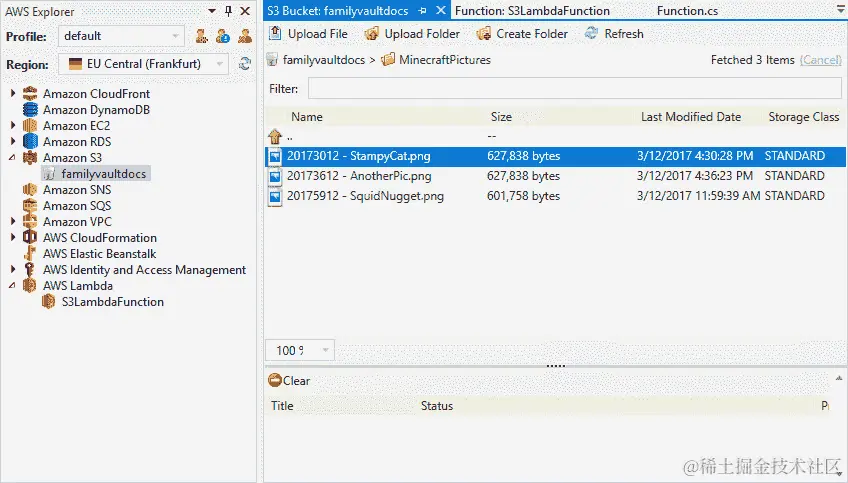848x483 pixels.
Task: Click the Amazon S3 service icon
Action: point(30,157)
